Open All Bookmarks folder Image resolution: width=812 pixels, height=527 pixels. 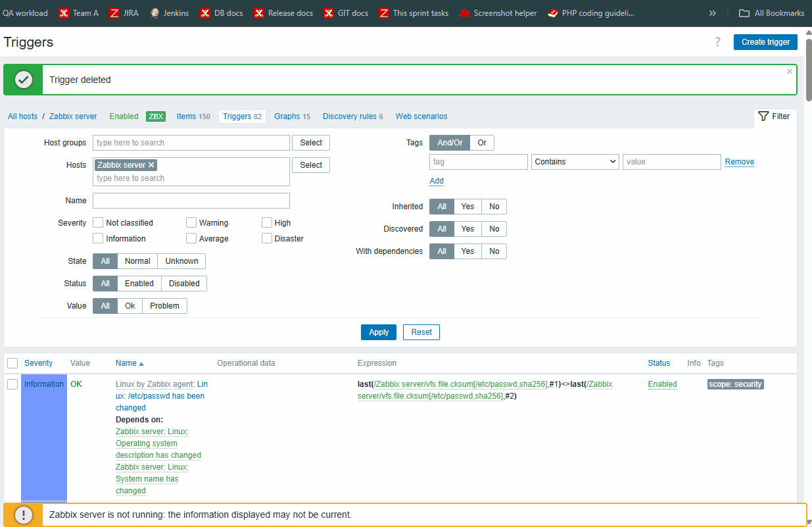[771, 13]
